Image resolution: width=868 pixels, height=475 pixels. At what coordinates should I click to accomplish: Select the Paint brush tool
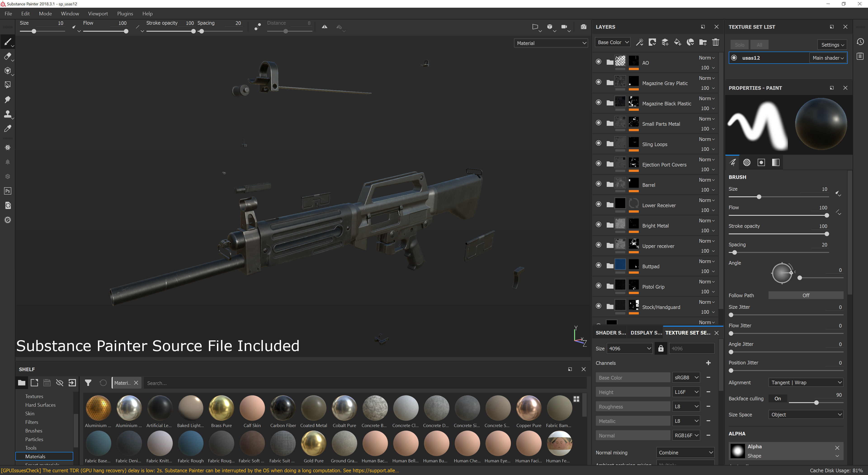7,41
